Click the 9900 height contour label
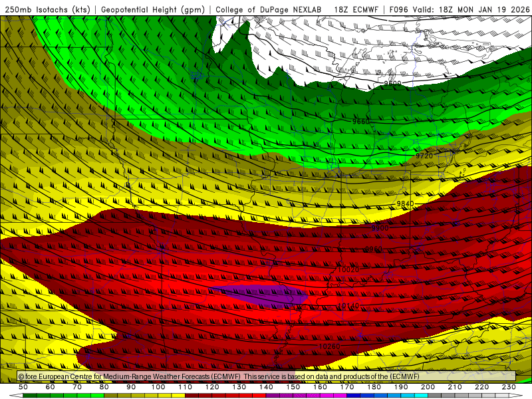This screenshot has width=532, height=399. coord(380,228)
